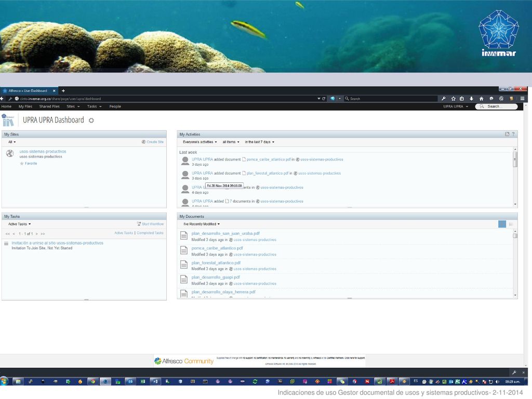Image resolution: width=532 pixels, height=399 pixels.
Task: Open the All filter in My Sites
Action: coord(12,142)
